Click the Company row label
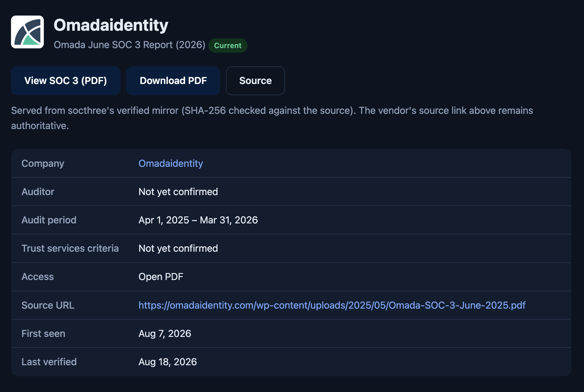Viewport: 584px width, 392px height. click(x=43, y=163)
